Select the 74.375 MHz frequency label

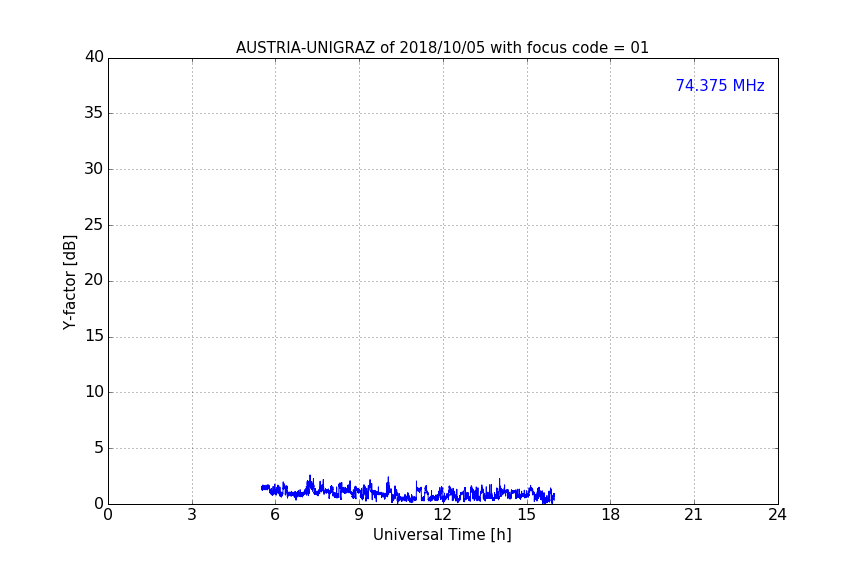720,86
